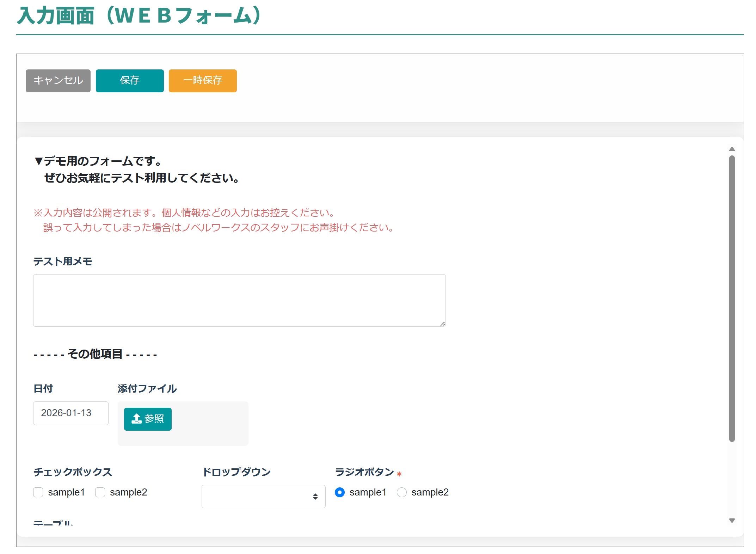The width and height of the screenshot is (756, 554).
Task: Select the sample2 radio button
Action: pyautogui.click(x=402, y=492)
